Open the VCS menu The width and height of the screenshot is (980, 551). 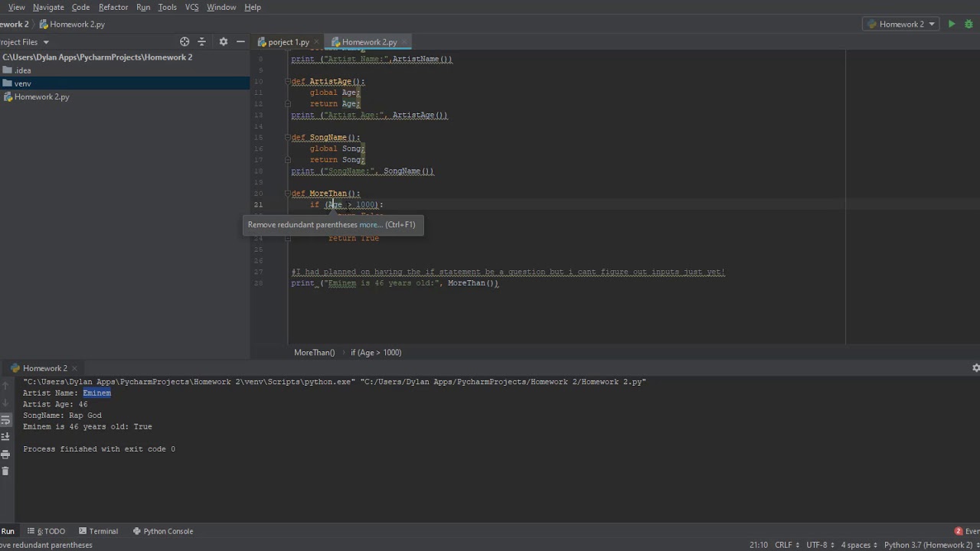click(x=192, y=7)
